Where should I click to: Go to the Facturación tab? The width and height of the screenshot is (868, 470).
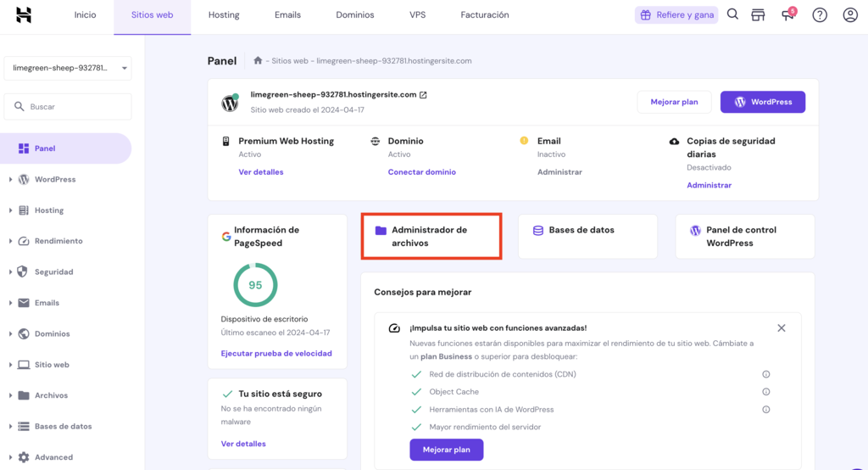tap(485, 15)
